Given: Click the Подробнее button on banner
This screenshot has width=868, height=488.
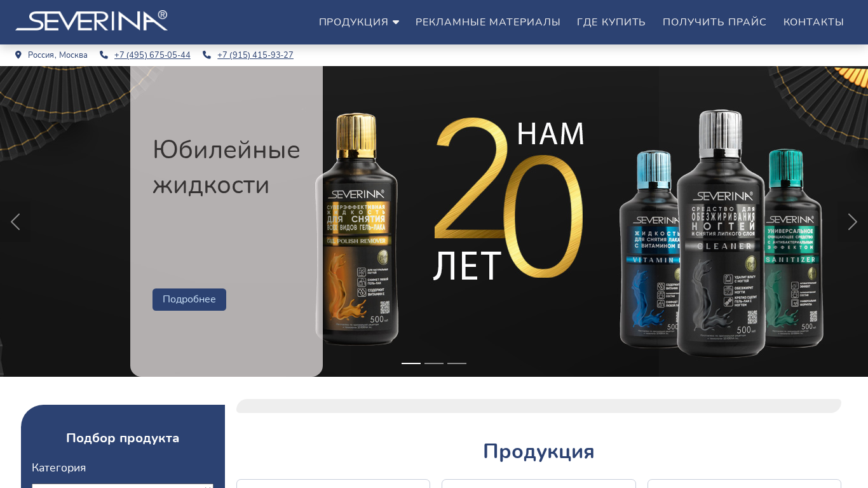Looking at the screenshot, I should click(189, 299).
